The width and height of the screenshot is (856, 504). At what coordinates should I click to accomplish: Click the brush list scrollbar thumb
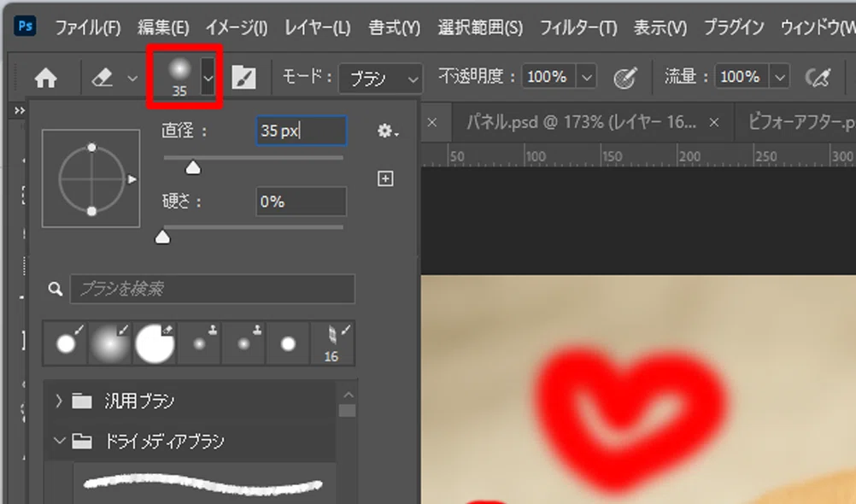coord(347,411)
